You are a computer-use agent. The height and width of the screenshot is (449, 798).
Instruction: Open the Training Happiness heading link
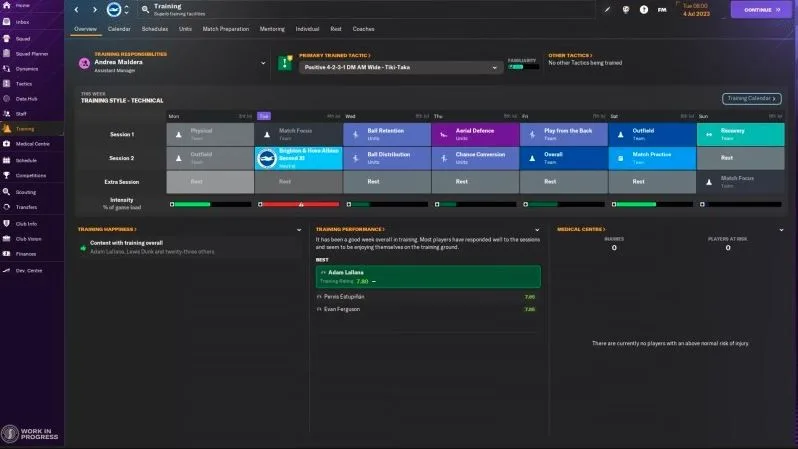(107, 229)
